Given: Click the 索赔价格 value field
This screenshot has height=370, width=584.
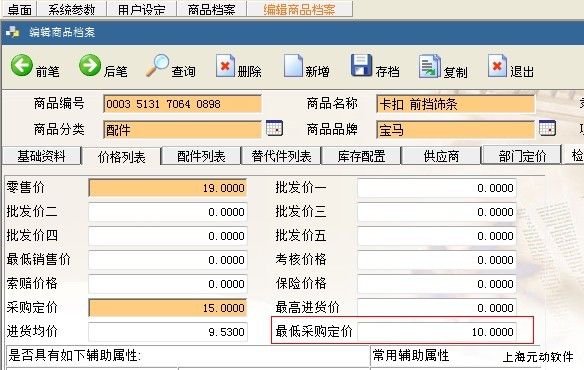Looking at the screenshot, I should pos(168,284).
